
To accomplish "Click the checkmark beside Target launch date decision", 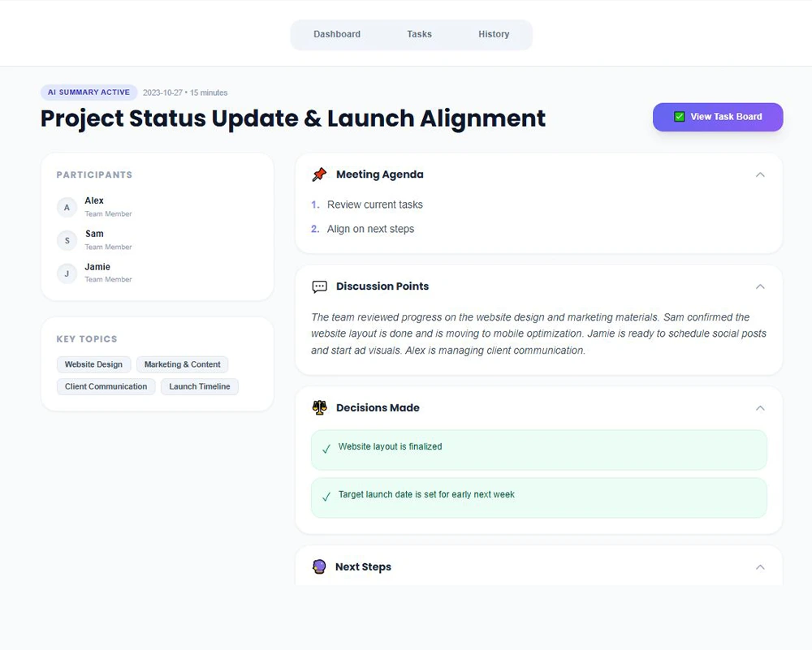I will pos(326,497).
